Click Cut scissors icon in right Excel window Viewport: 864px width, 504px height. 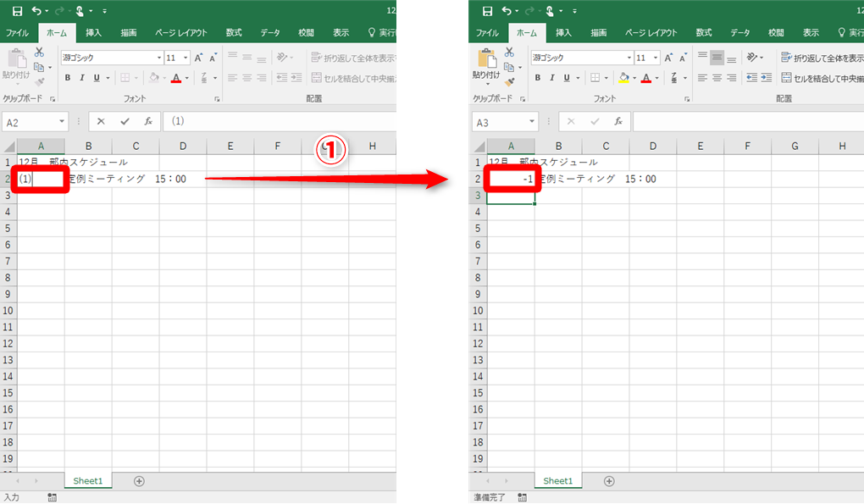point(509,53)
